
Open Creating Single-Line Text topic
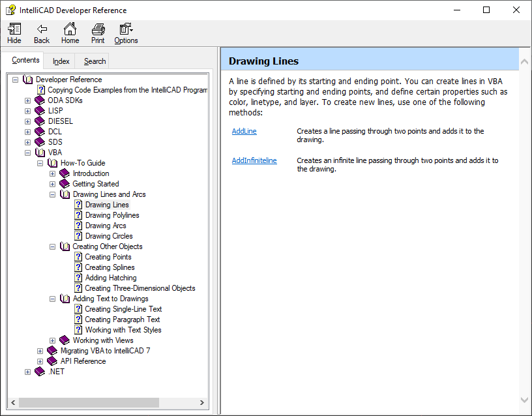[123, 309]
